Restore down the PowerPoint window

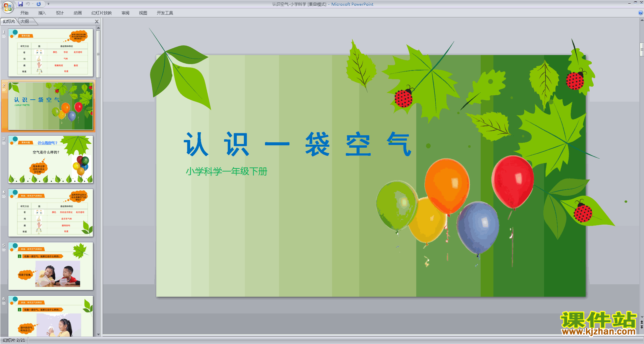coord(635,3)
